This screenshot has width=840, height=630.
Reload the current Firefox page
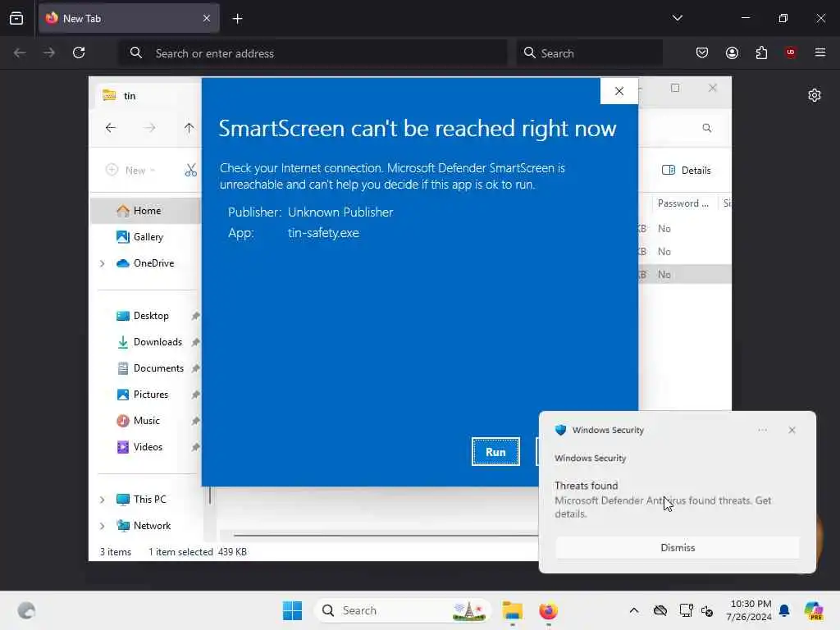(x=79, y=52)
